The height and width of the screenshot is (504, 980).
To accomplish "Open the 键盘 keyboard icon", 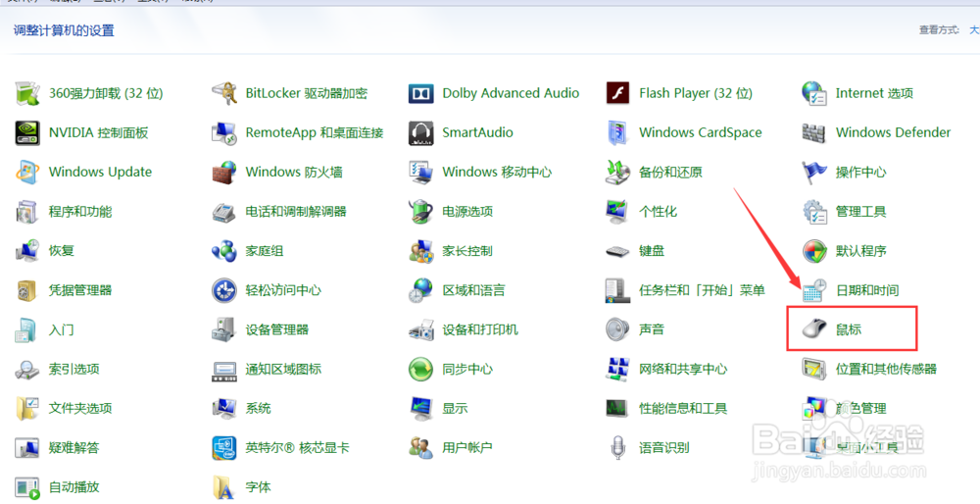I will pos(617,251).
